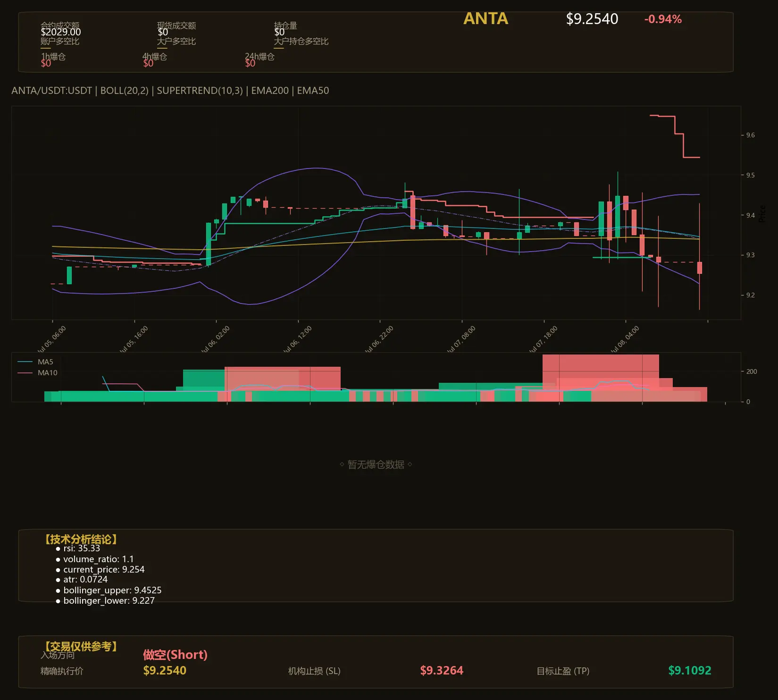Image resolution: width=778 pixels, height=700 pixels.
Task: Click the 持仓量 label
Action: (x=285, y=25)
